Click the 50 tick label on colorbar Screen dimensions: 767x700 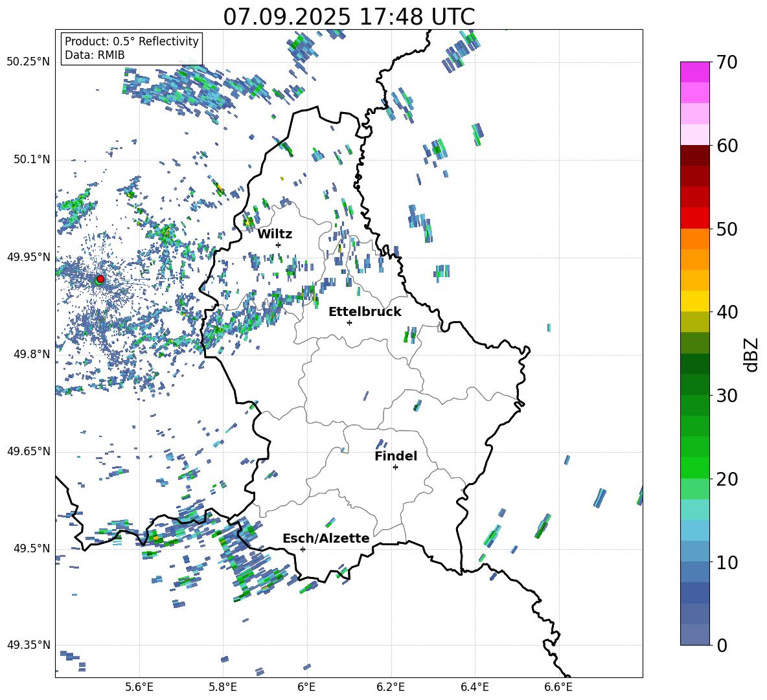coord(727,229)
